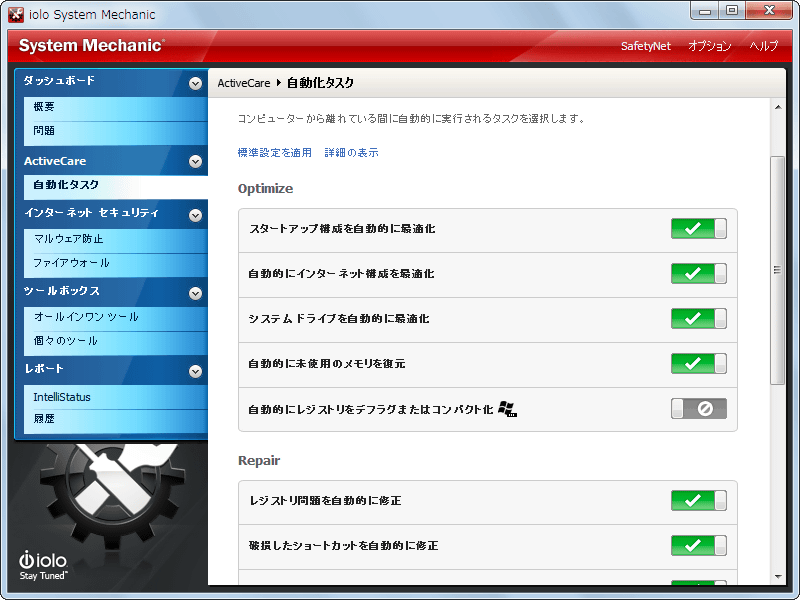
Task: Open the SafetyNet menu
Action: 645,46
